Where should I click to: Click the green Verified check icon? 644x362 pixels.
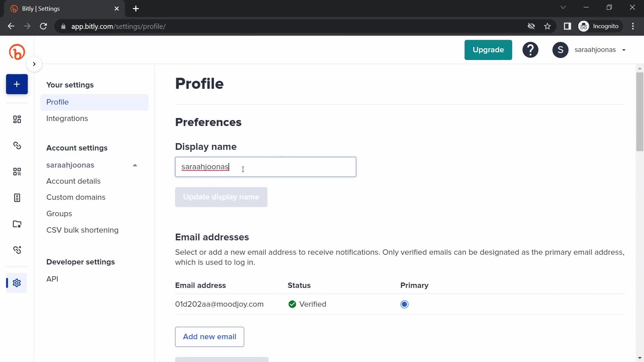point(292,304)
